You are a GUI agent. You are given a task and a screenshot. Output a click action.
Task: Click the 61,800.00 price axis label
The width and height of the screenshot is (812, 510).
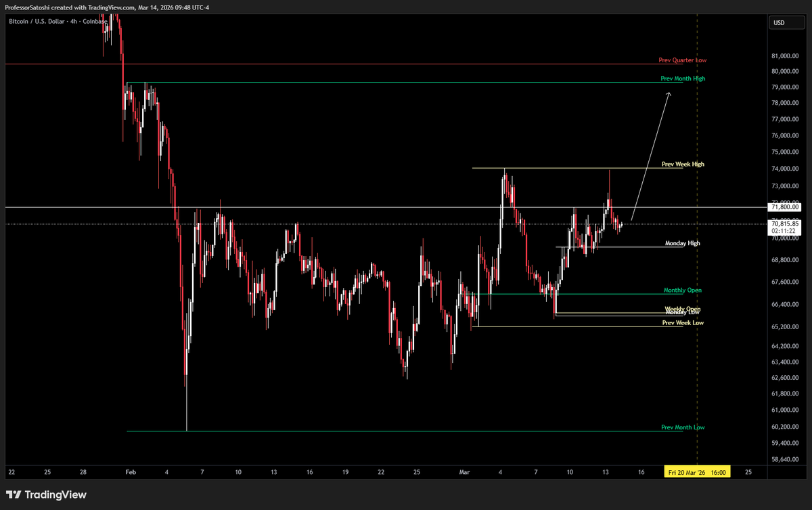pos(785,394)
